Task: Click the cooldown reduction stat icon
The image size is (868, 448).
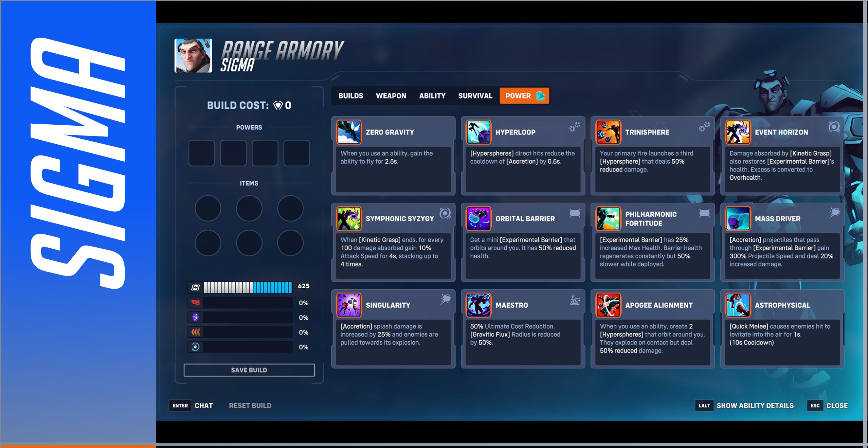Action: [195, 347]
